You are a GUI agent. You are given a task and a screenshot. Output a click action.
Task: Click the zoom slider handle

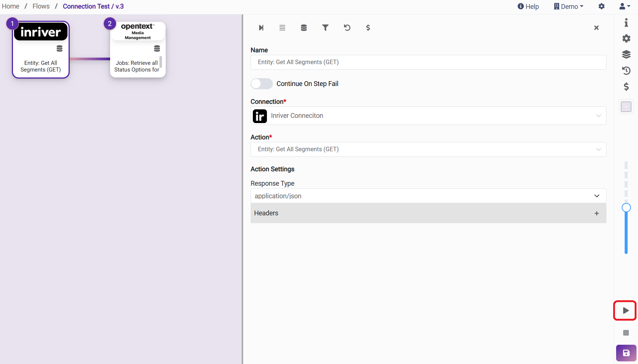(x=626, y=208)
